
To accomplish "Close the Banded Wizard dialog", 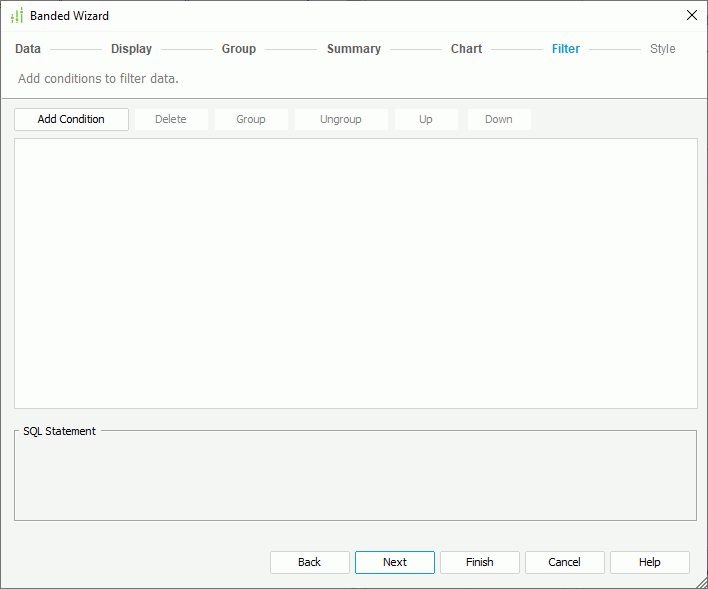I will tap(691, 15).
